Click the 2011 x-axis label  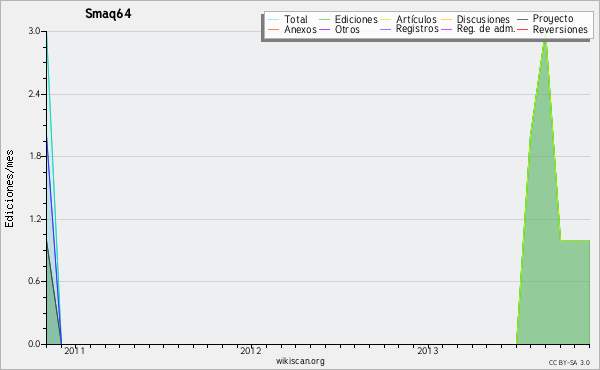pos(75,351)
